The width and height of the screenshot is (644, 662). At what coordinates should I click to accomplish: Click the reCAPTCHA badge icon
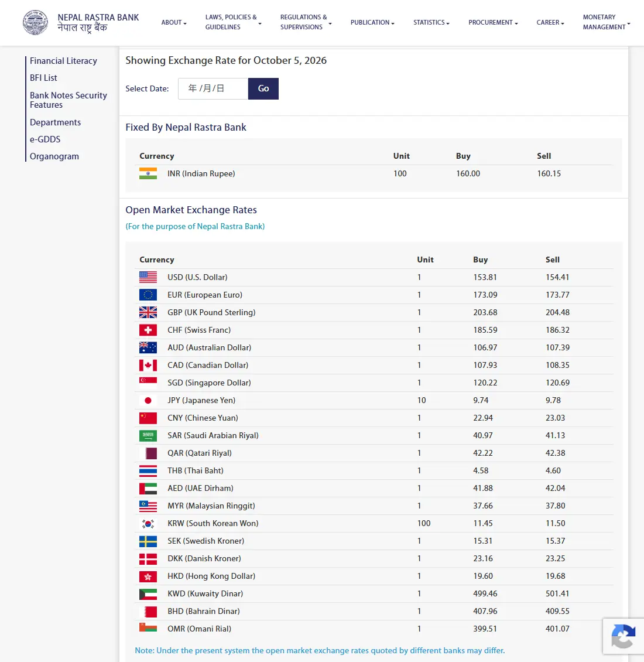(x=624, y=636)
